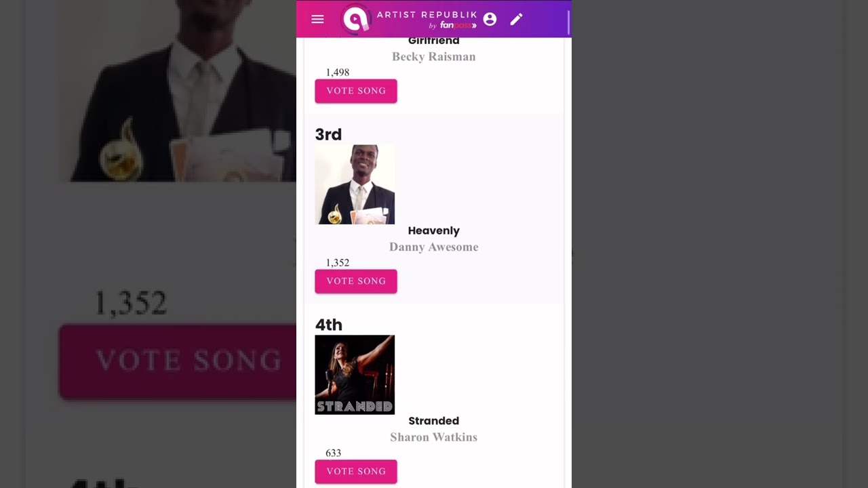This screenshot has height=488, width=868.
Task: Vote for Becky Raisman's Girlfriend song
Action: (356, 91)
